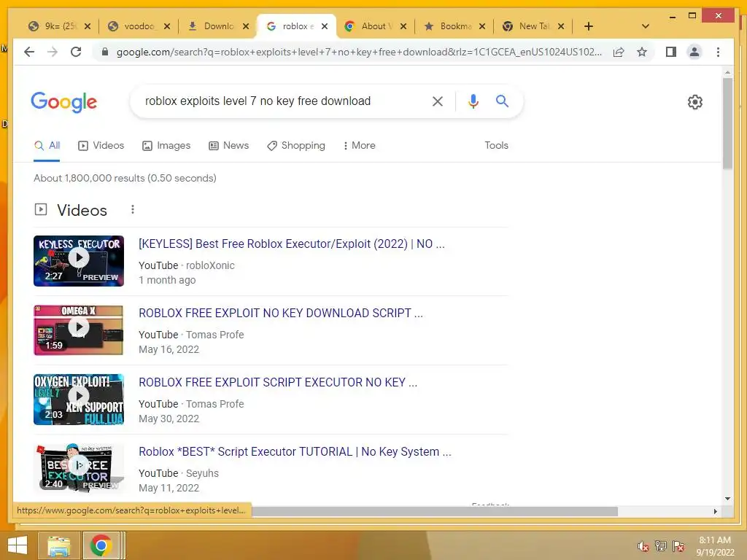Go to Google homepage logo
This screenshot has height=560, width=747.
tap(64, 102)
